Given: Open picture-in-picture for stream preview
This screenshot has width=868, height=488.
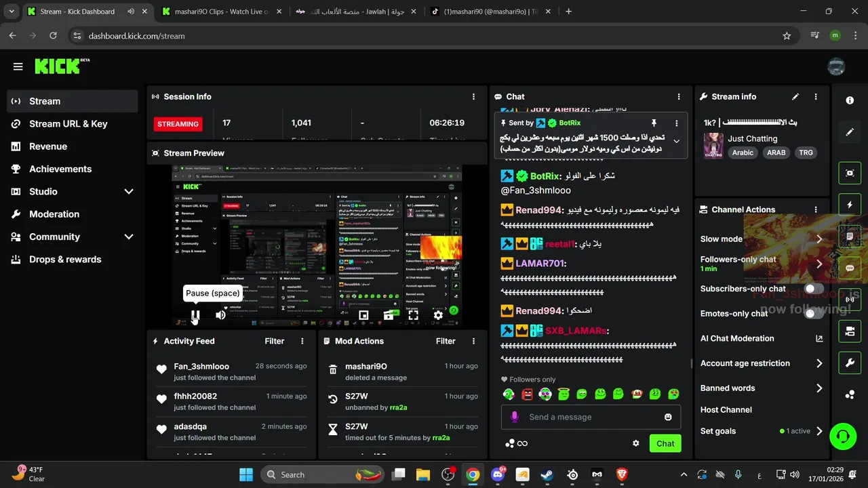Looking at the screenshot, I should pyautogui.click(x=363, y=315).
